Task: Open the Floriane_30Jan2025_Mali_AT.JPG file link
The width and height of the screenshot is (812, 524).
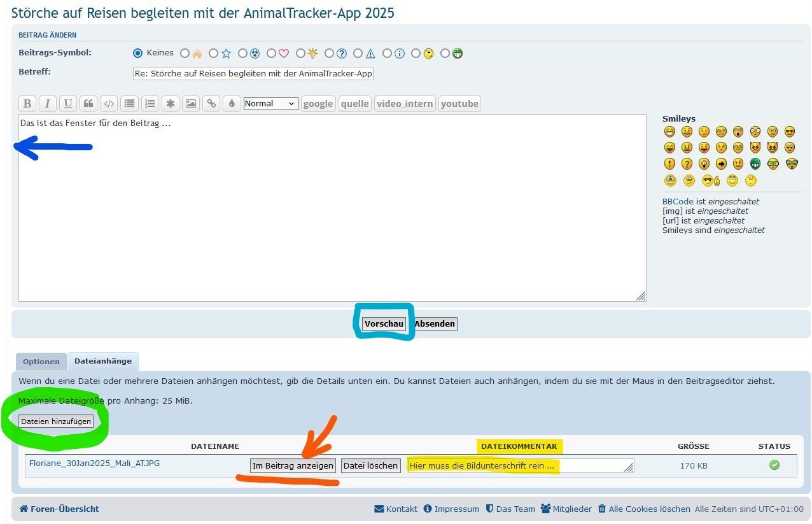Action: tap(94, 463)
